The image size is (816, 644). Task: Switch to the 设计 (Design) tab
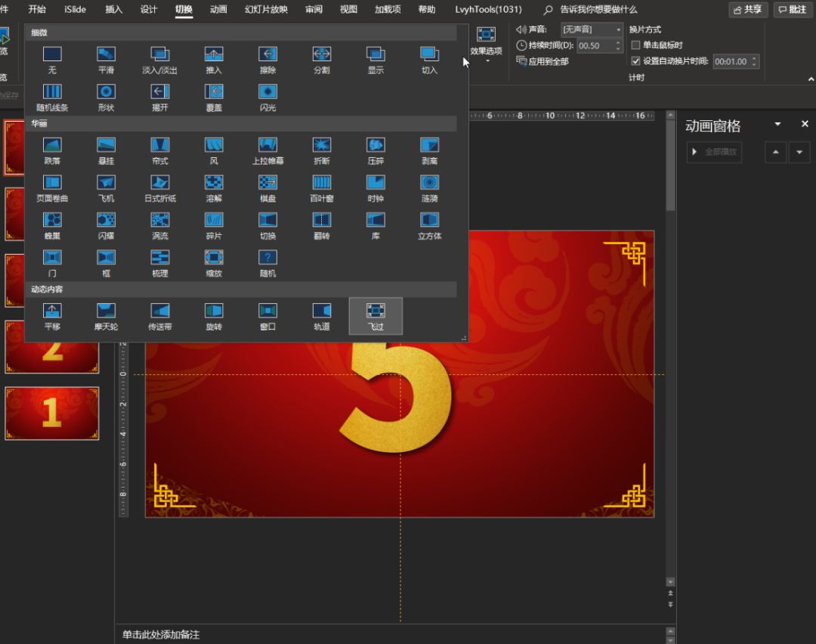point(149,9)
